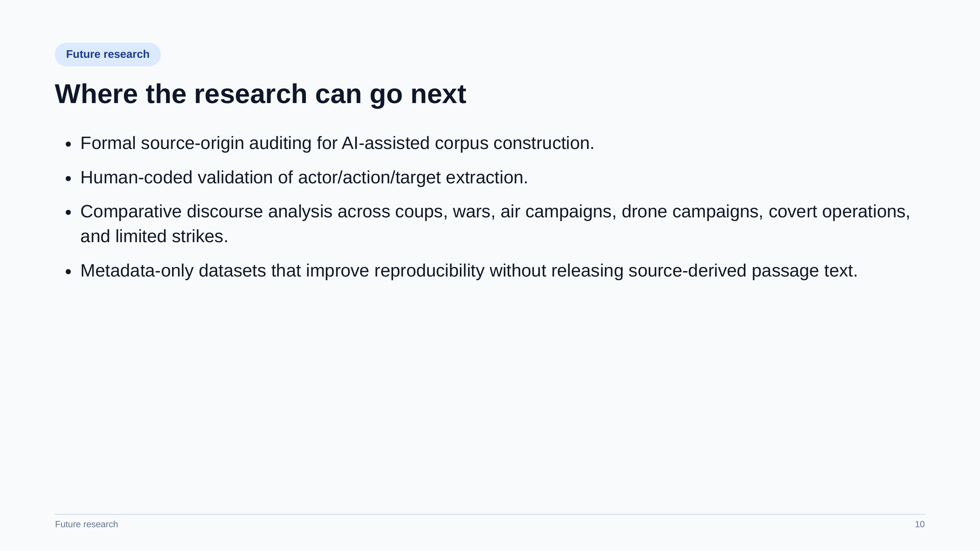This screenshot has width=980, height=551.
Task: Click the word reproducibility in last bullet
Action: pos(429,271)
